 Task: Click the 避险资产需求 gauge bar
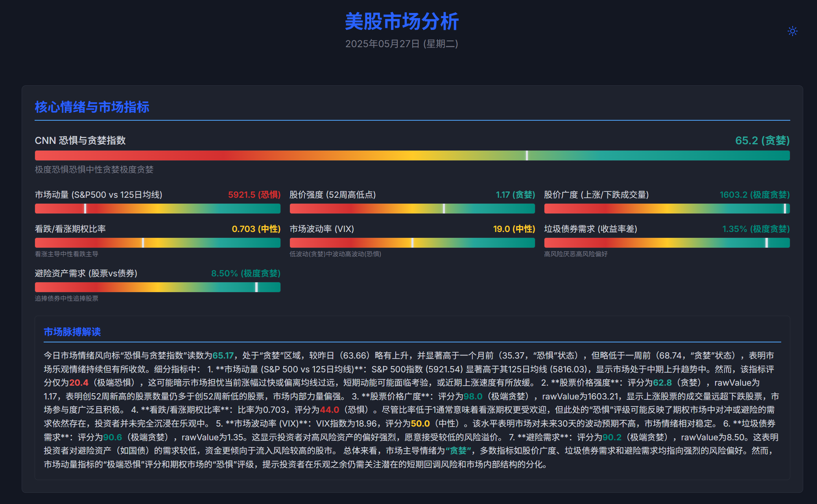pos(158,287)
